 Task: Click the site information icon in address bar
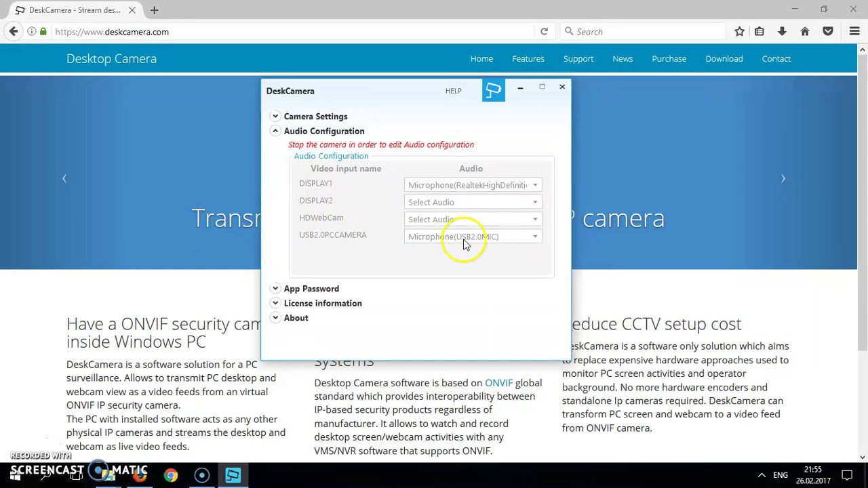tap(31, 32)
